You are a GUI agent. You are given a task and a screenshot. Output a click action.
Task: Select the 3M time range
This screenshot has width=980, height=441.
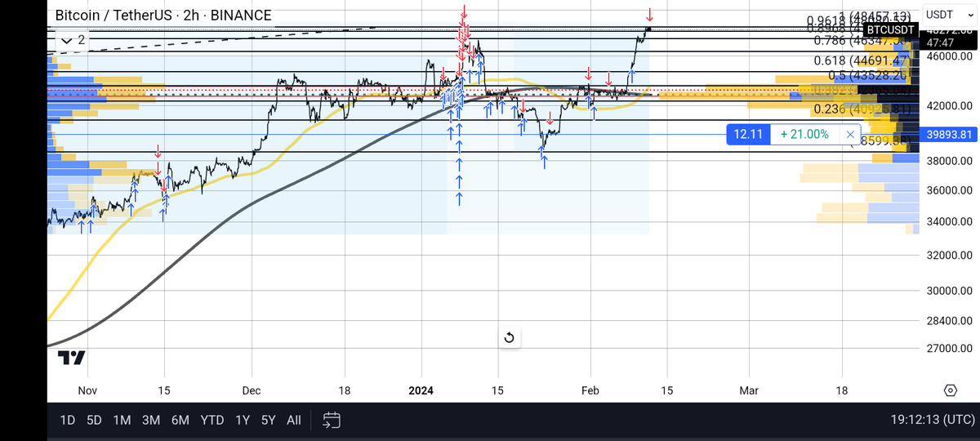(x=150, y=421)
